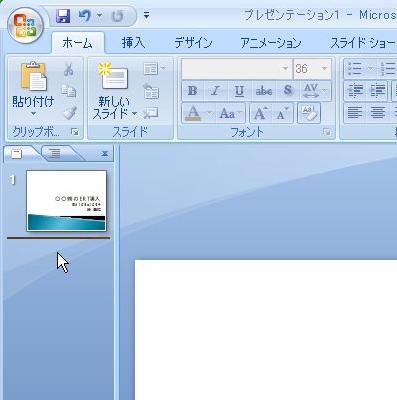Screen dimensions: 397x400
Task: Switch to the ホーム tab
Action: tap(77, 43)
